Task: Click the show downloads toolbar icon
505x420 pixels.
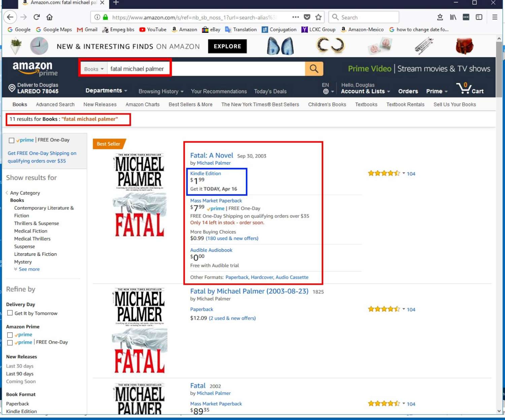Action: click(440, 17)
